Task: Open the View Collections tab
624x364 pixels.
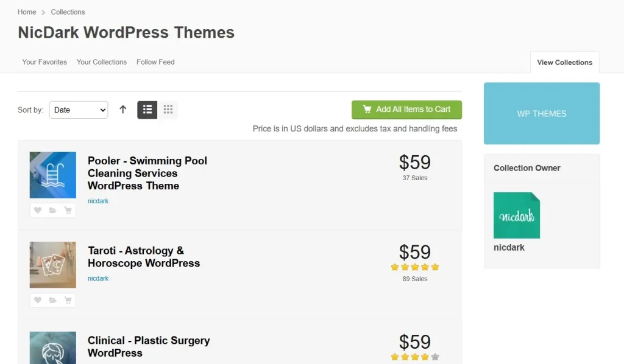Action: [564, 62]
